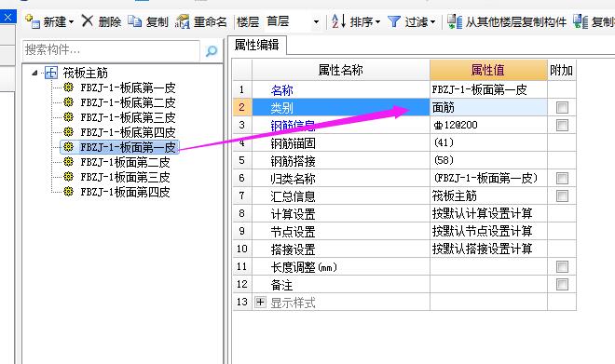The width and height of the screenshot is (615, 364).
Task: Click the 按默认搭接设置计算 value cell
Action: point(488,249)
